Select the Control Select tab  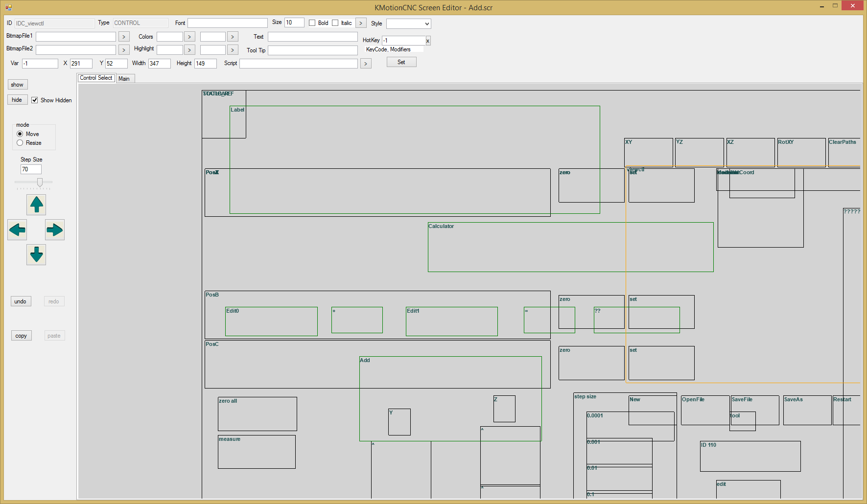[x=96, y=78]
